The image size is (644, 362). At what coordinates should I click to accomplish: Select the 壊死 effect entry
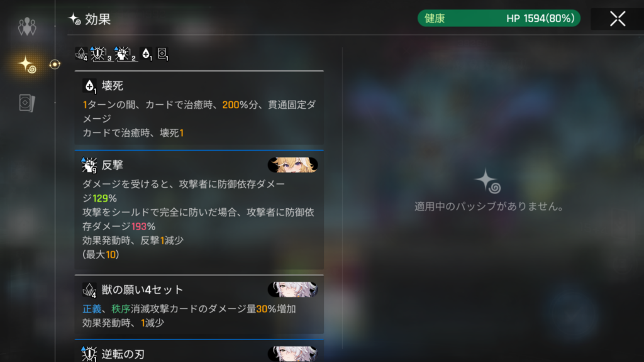199,108
